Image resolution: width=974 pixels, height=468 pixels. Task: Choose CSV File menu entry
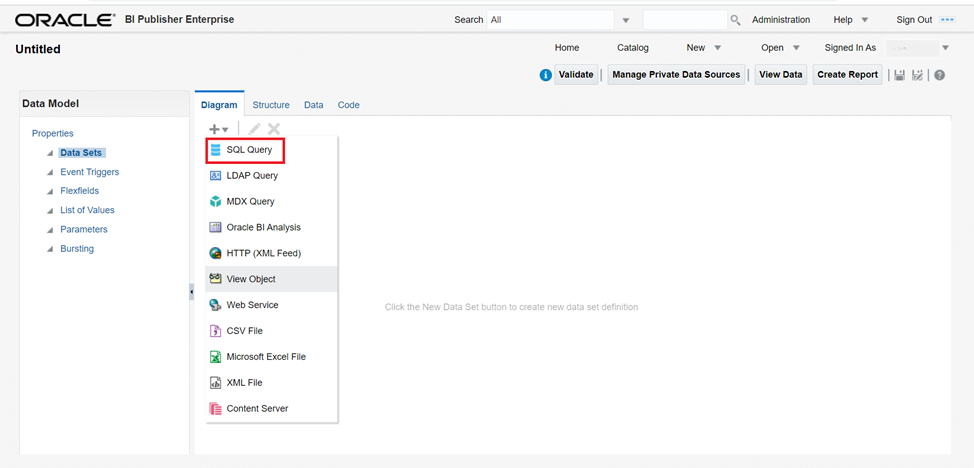click(x=271, y=331)
